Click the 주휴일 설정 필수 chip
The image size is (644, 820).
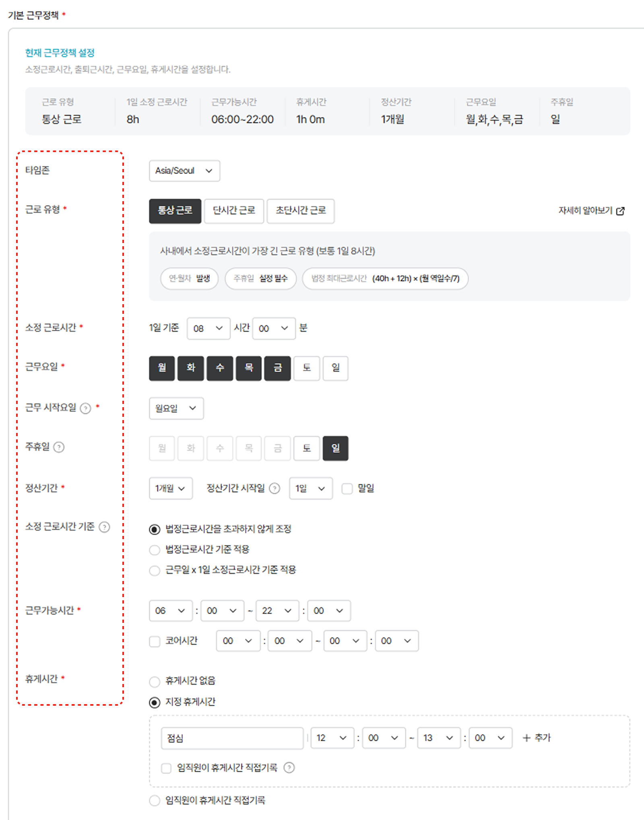261,278
